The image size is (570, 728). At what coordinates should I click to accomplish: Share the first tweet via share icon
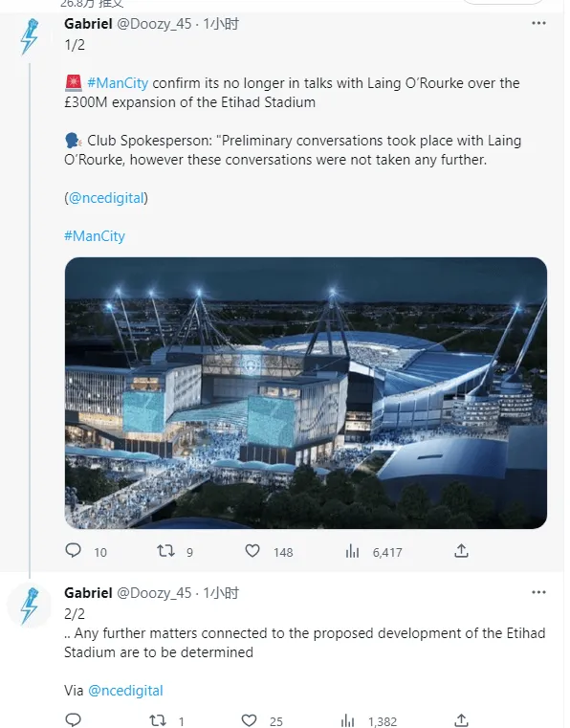(x=461, y=551)
